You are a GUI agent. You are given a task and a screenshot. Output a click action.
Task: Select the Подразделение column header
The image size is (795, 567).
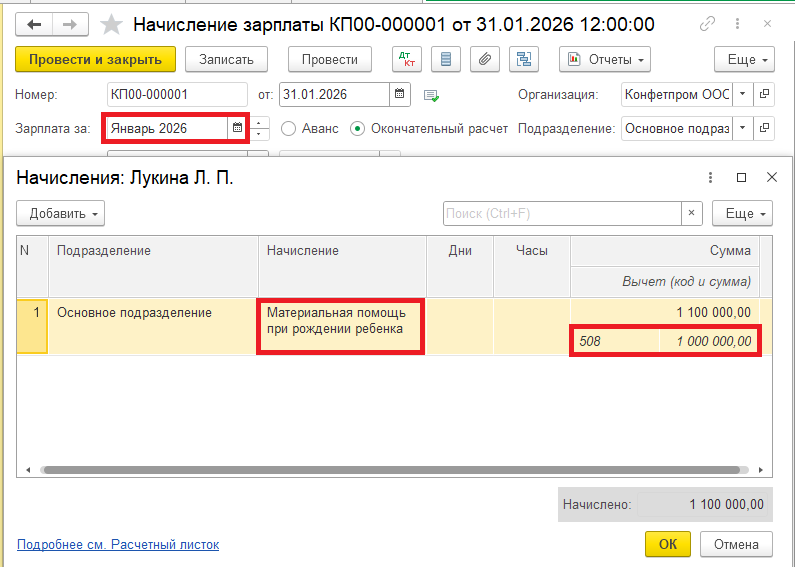point(153,266)
